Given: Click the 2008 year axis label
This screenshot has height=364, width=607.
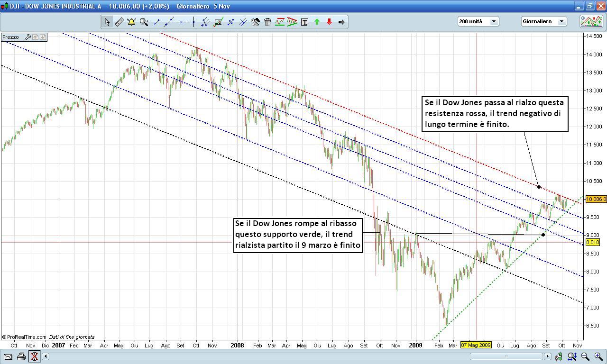Looking at the screenshot, I should [x=237, y=345].
